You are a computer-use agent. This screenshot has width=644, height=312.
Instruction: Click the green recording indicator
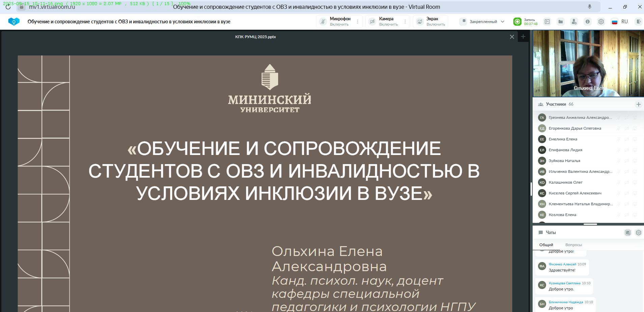click(x=517, y=22)
